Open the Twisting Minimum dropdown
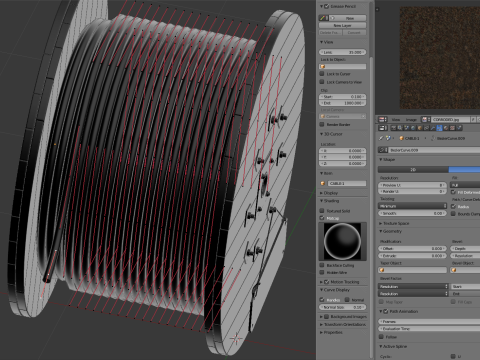The image size is (480, 360). [x=412, y=206]
